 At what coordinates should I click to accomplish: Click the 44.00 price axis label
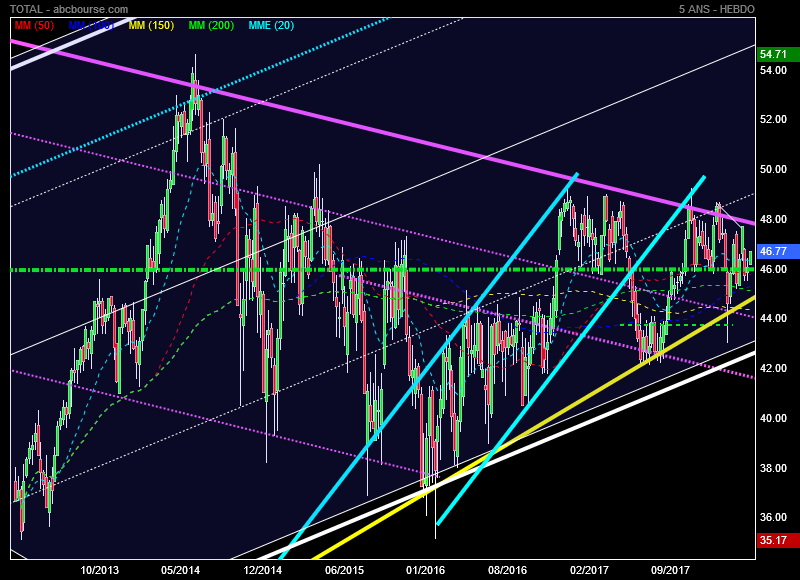[x=773, y=318]
